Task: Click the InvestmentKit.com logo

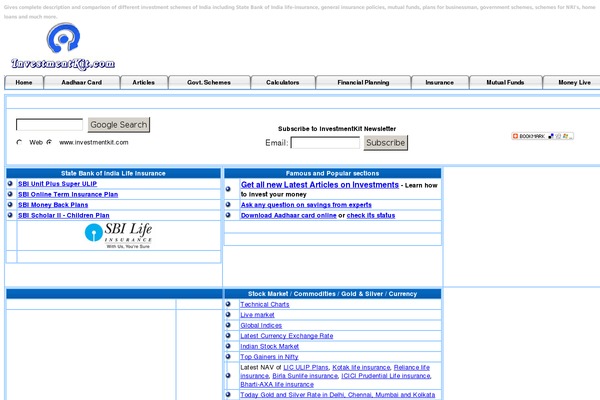Action: click(x=63, y=47)
